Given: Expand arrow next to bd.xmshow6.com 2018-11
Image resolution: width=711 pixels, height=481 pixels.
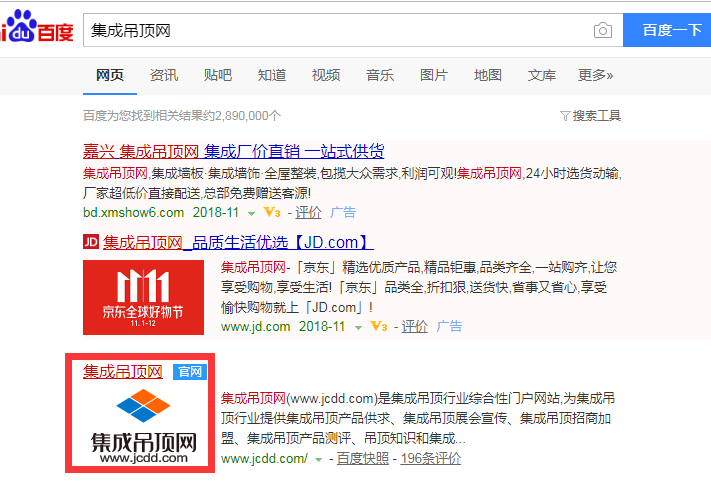Looking at the screenshot, I should click(x=251, y=214).
